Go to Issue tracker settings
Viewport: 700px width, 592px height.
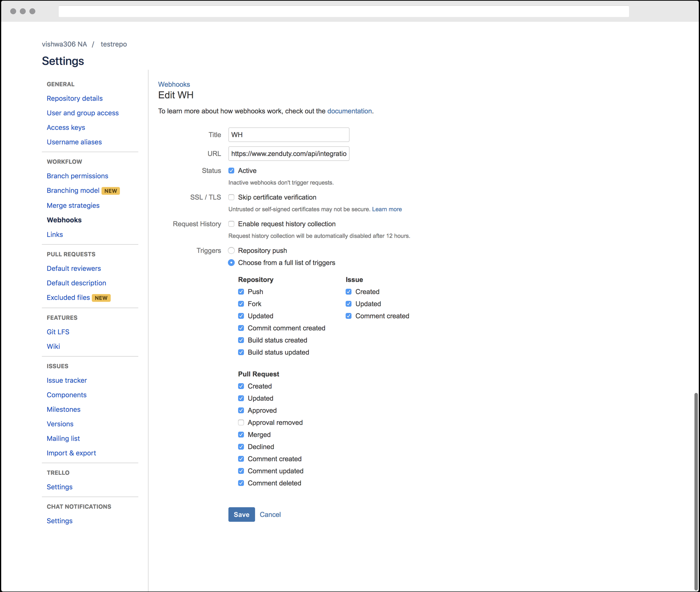[66, 380]
